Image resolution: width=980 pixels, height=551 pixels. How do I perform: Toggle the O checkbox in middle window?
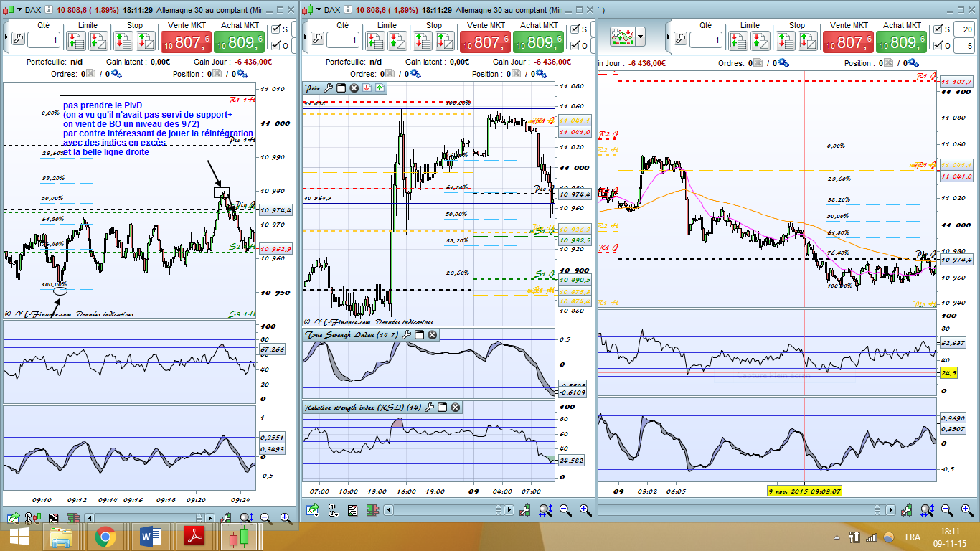pyautogui.click(x=576, y=45)
